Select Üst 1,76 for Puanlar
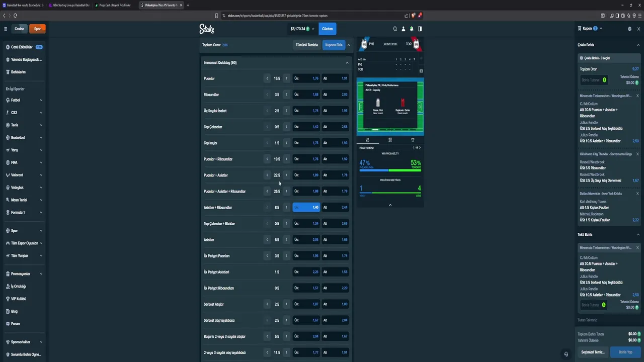This screenshot has width=644, height=362. (306, 78)
